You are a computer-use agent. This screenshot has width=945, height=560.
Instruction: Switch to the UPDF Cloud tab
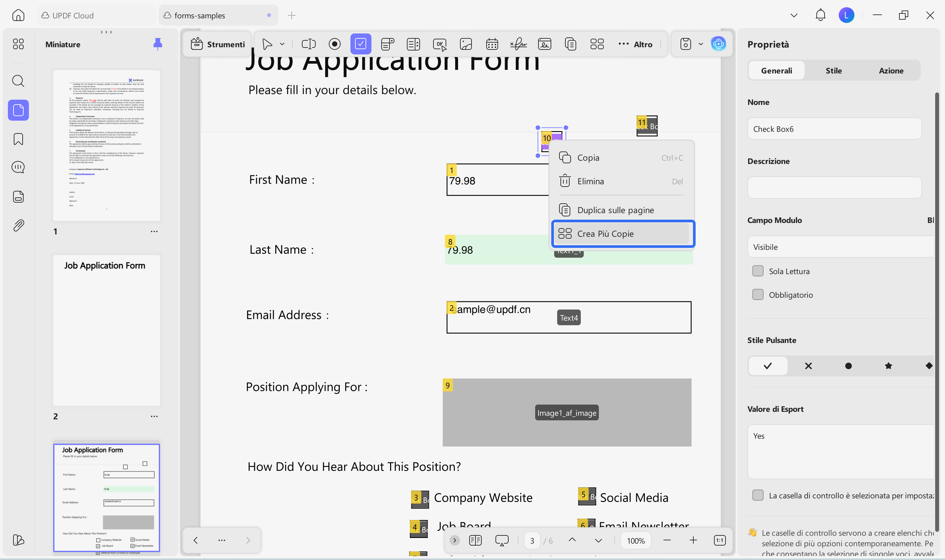click(x=96, y=15)
